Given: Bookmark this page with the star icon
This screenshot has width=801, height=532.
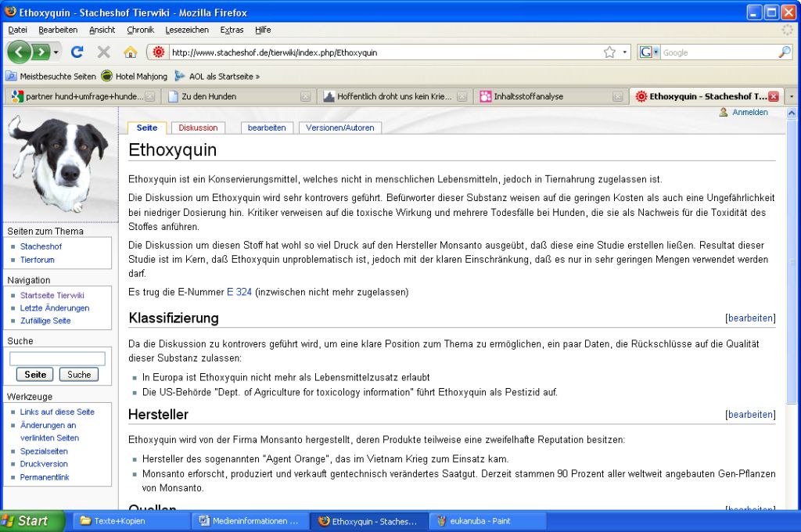Looking at the screenshot, I should point(609,52).
